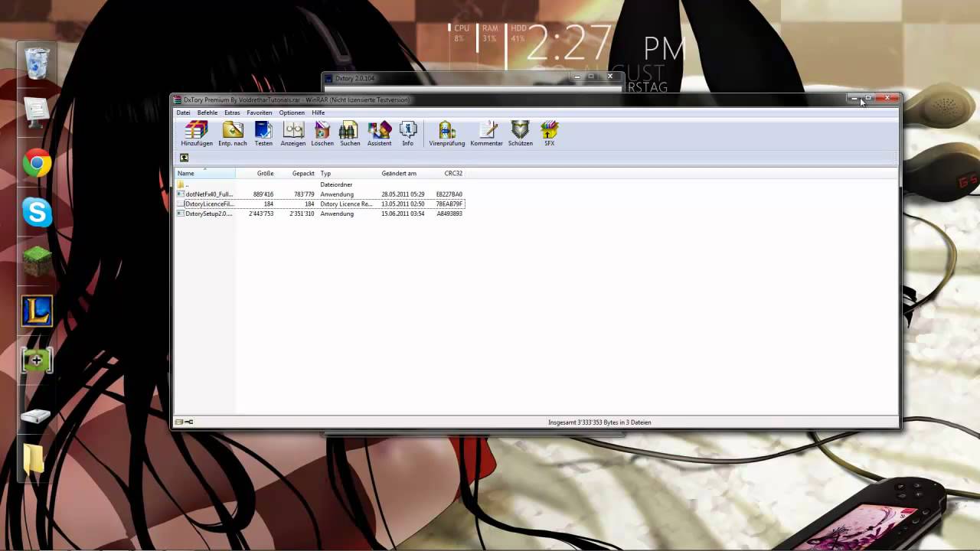Sort by the Typ column header
Image resolution: width=980 pixels, height=551 pixels.
(x=347, y=173)
